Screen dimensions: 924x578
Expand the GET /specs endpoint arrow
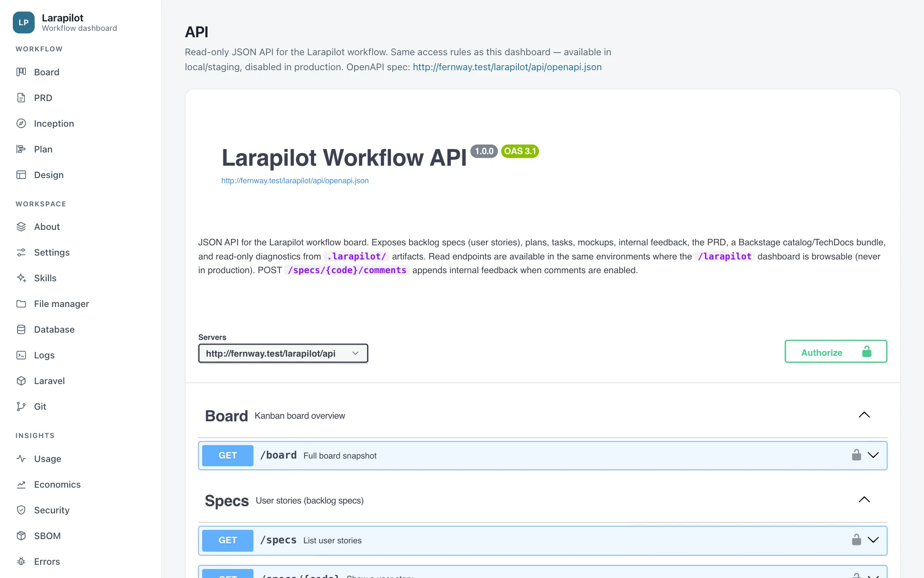pos(873,540)
